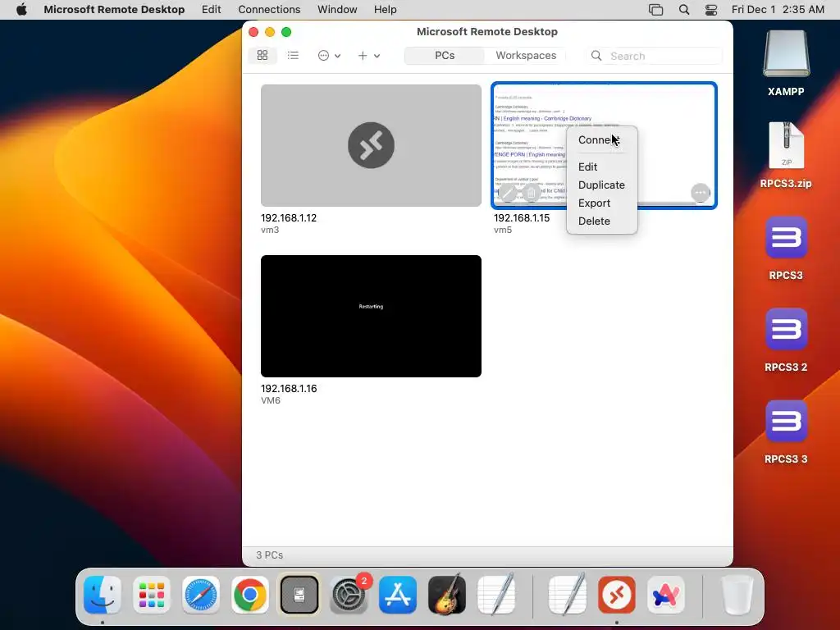The width and height of the screenshot is (840, 630).
Task: Open Spotlight search in menu bar
Action: [684, 10]
